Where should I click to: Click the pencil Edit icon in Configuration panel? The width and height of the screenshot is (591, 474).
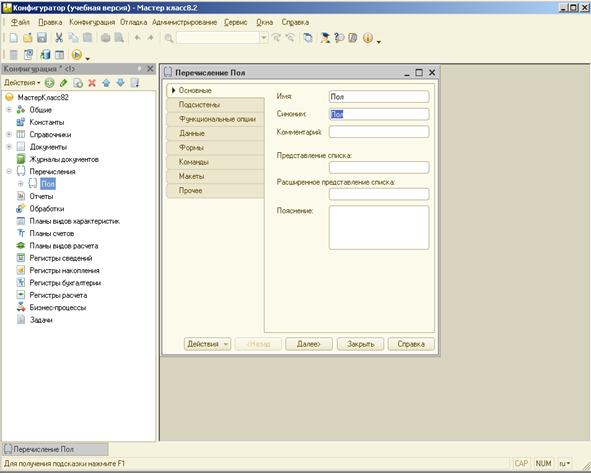(x=63, y=83)
